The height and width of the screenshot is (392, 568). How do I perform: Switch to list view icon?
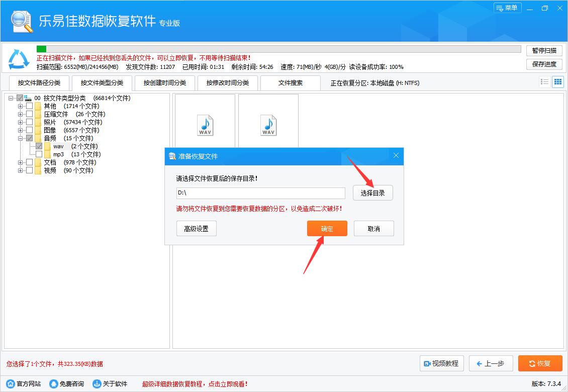544,82
